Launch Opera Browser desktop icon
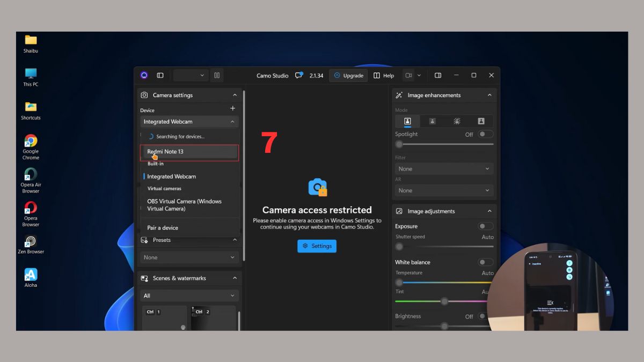The width and height of the screenshot is (644, 362). [31, 214]
